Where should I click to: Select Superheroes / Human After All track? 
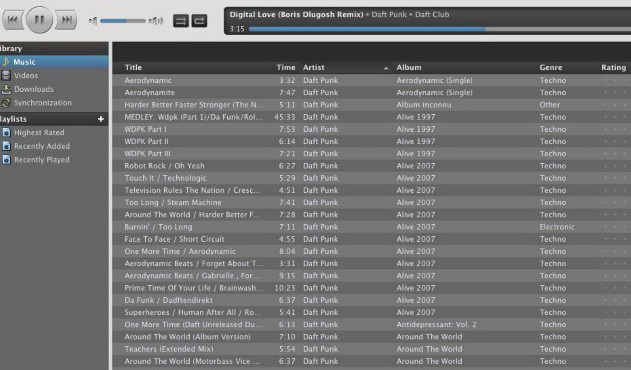pyautogui.click(x=372, y=312)
